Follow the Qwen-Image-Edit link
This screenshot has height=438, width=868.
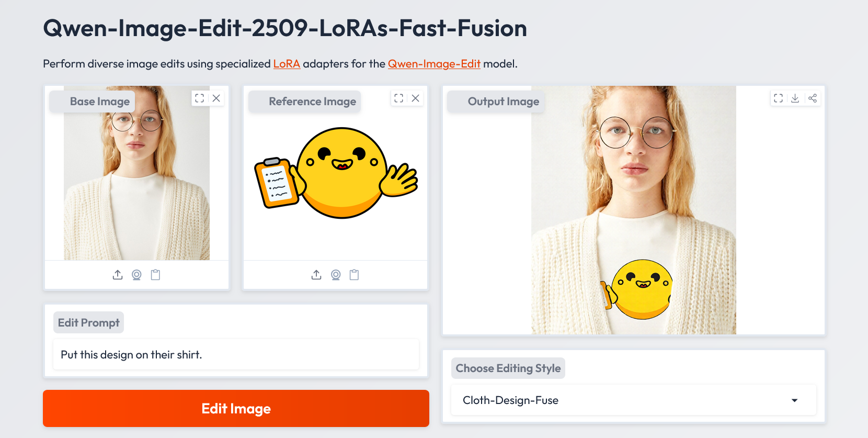coord(433,64)
